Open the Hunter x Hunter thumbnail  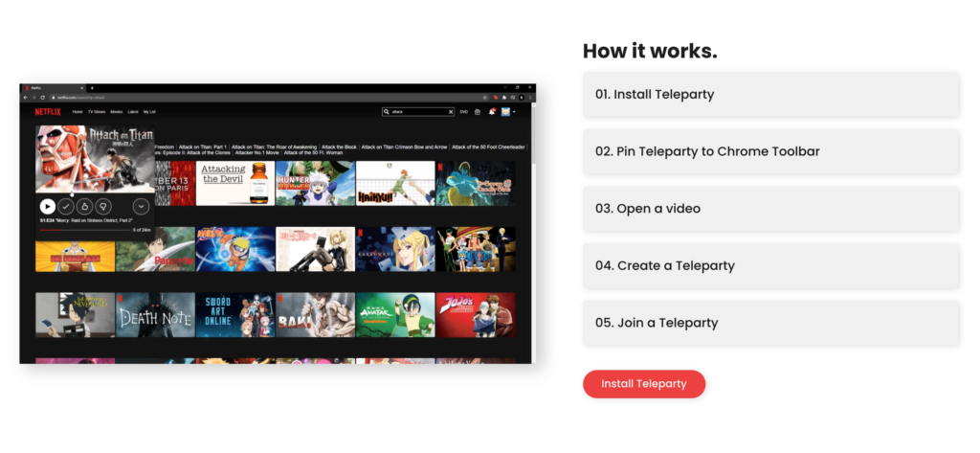pyautogui.click(x=315, y=183)
